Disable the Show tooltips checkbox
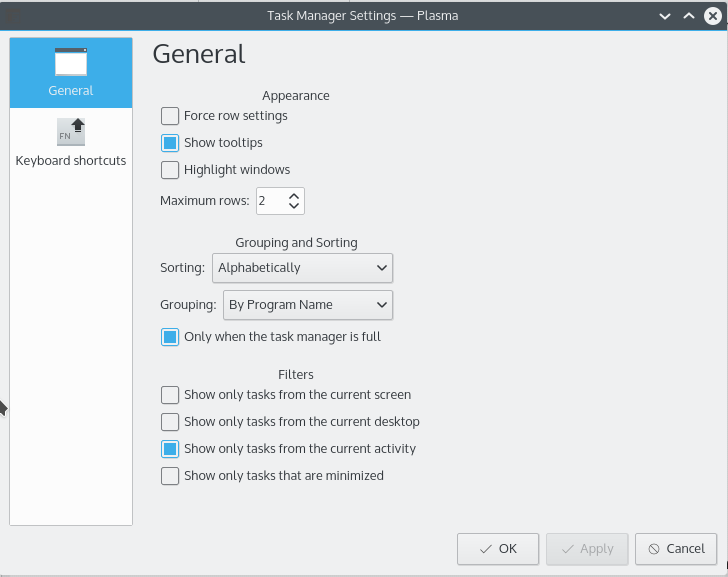Viewport: 728px width, 577px height. [170, 143]
